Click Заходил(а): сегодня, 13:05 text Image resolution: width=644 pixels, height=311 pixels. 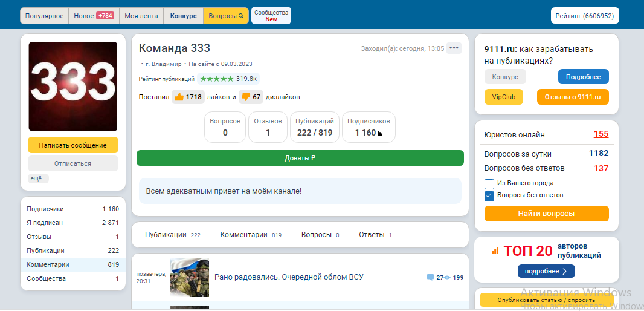click(402, 48)
